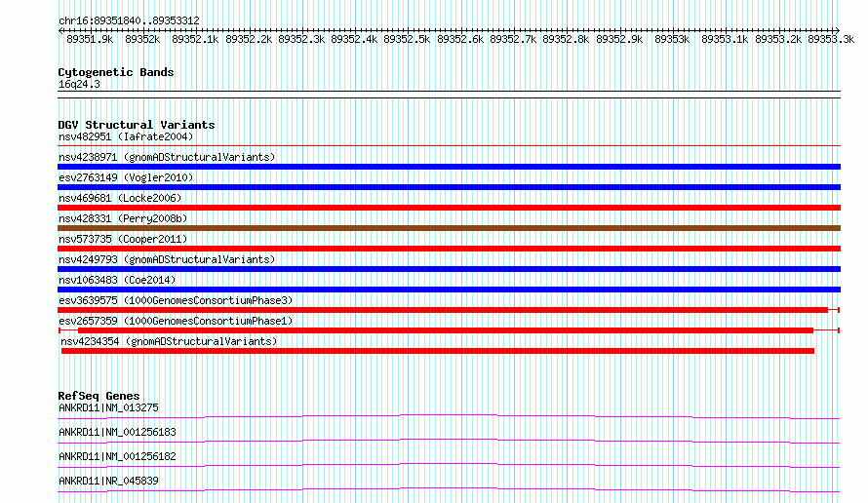Screen dimensions: 868x503
Task: Open ANKRD11|NM_013275 transcript label
Action: [x=108, y=407]
